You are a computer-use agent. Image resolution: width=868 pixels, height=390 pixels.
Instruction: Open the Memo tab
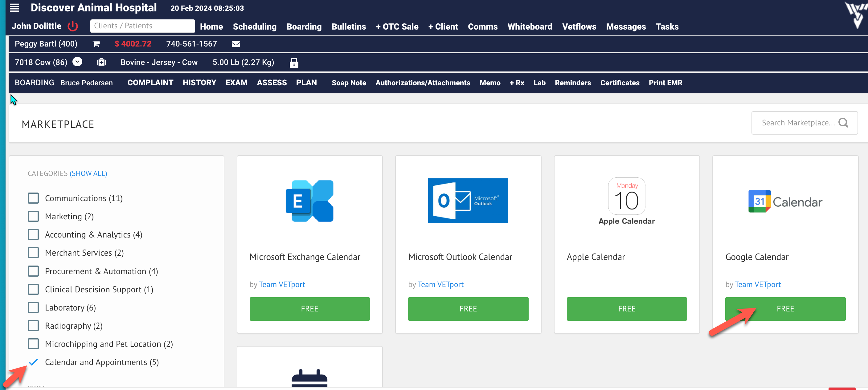point(489,83)
